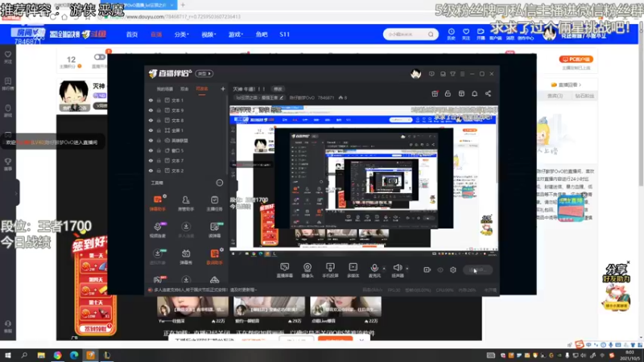Viewport: 644px width, 362px height.
Task: Open the 歌词助手 lyrics assistant tool
Action: [x=214, y=257]
